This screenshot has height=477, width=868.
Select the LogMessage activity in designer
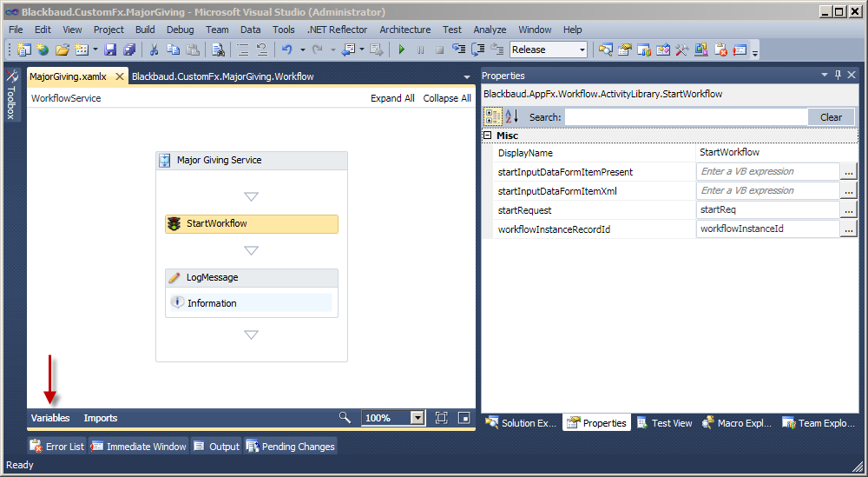coord(212,278)
